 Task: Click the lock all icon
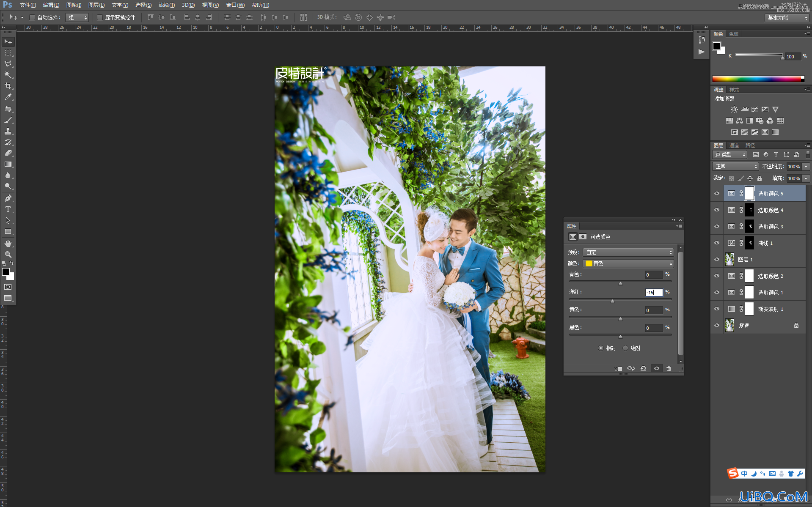(760, 178)
